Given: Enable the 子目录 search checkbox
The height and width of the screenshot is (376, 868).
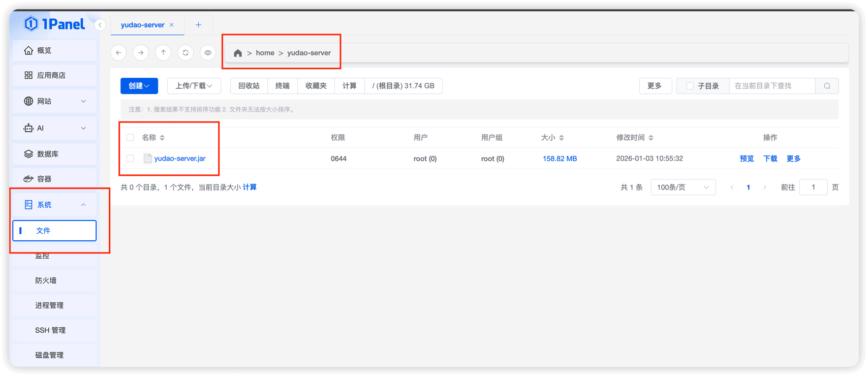Looking at the screenshot, I should point(690,86).
